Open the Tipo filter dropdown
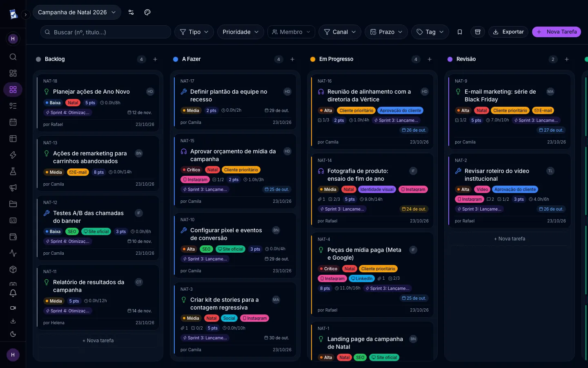The height and width of the screenshot is (368, 588). [x=194, y=32]
